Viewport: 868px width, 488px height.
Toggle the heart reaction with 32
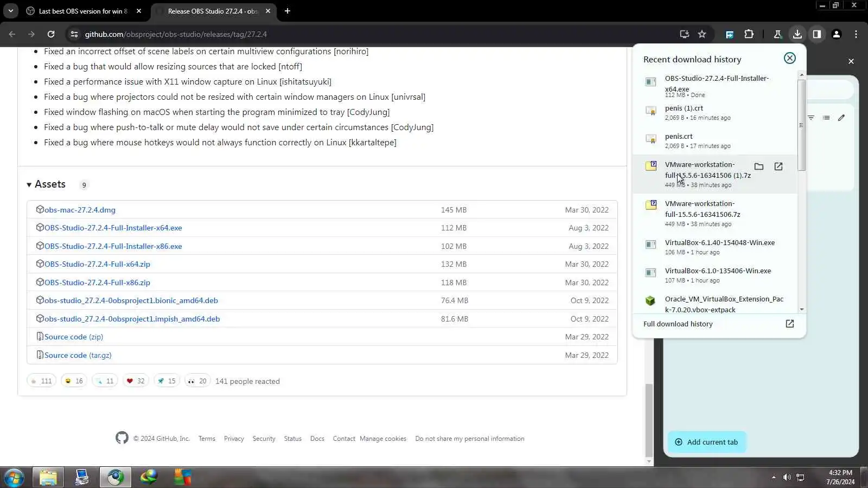pyautogui.click(x=136, y=381)
